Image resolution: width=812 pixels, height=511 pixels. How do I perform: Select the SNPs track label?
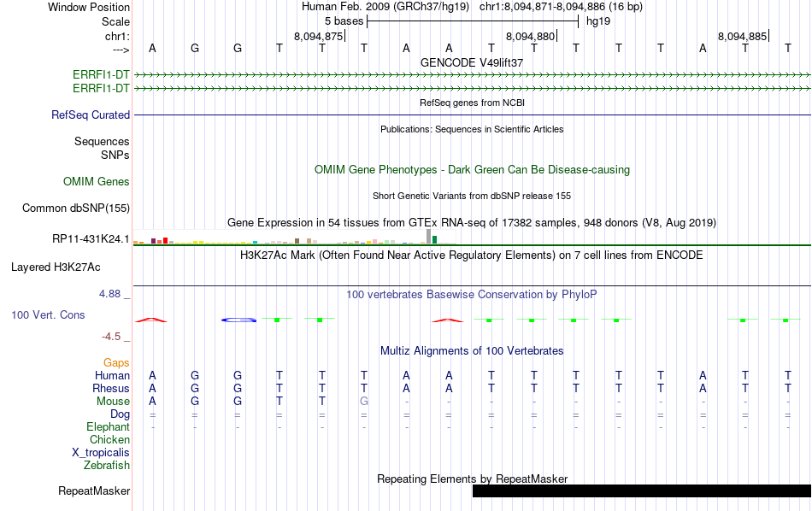pos(115,155)
